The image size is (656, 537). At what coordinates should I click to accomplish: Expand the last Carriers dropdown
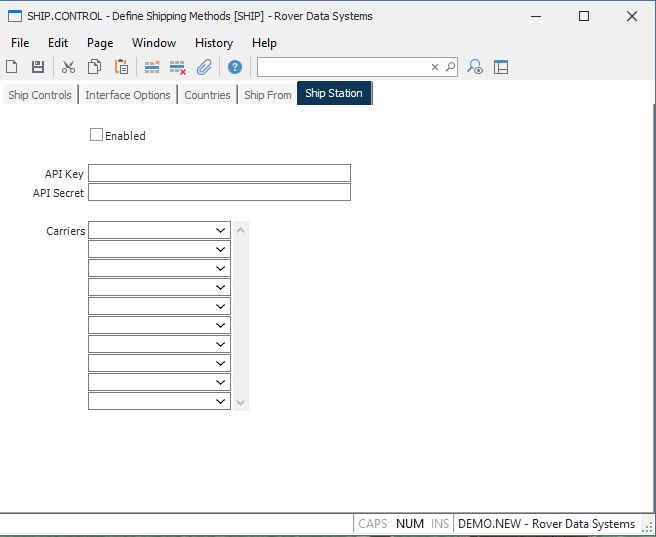[x=221, y=401]
